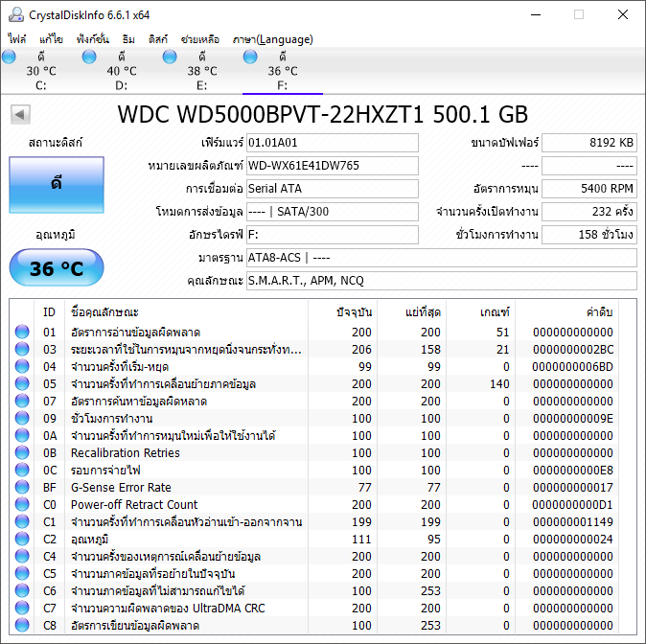Viewport: 646px width, 644px height.
Task: Click the raw value 0000000002BC
Action: tap(572, 350)
